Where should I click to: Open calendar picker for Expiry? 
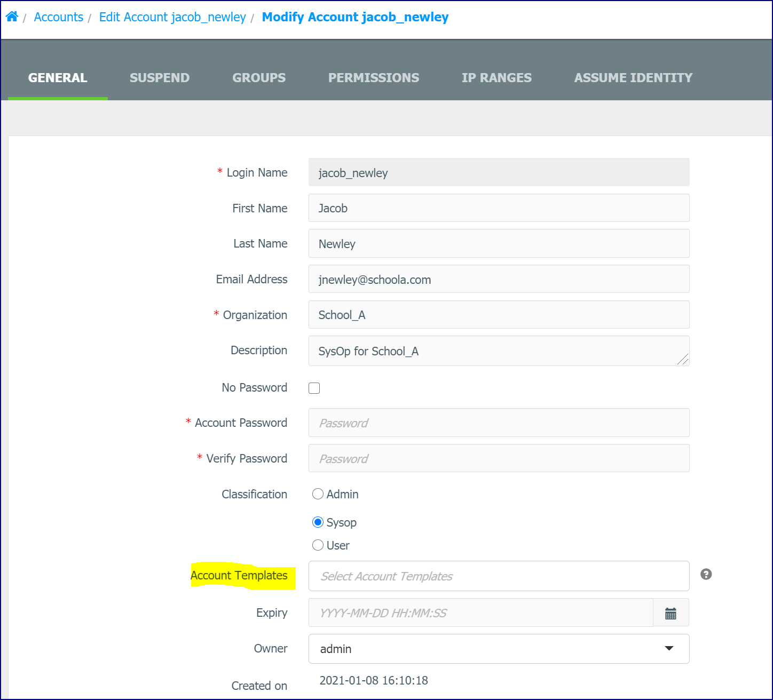pos(671,613)
